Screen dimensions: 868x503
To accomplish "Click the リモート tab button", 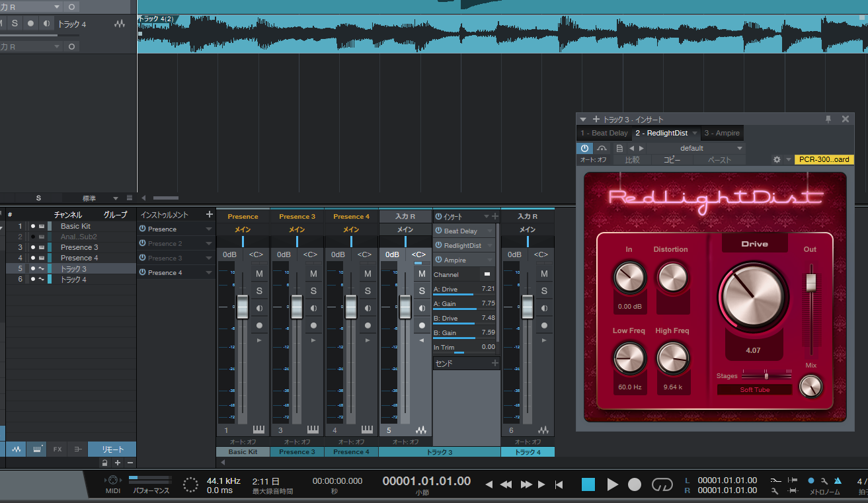I will tap(112, 449).
